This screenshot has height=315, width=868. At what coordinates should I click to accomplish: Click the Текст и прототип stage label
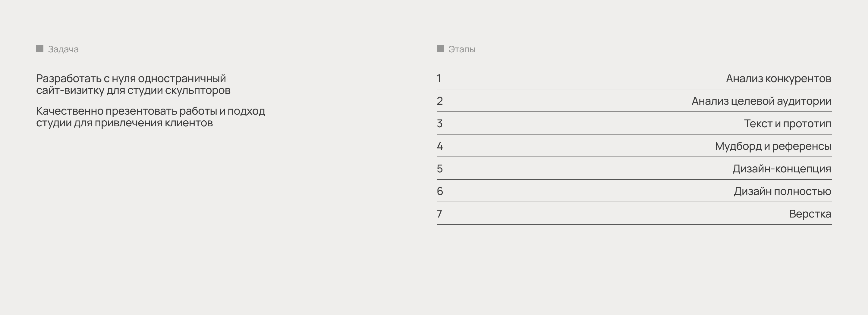(x=788, y=124)
